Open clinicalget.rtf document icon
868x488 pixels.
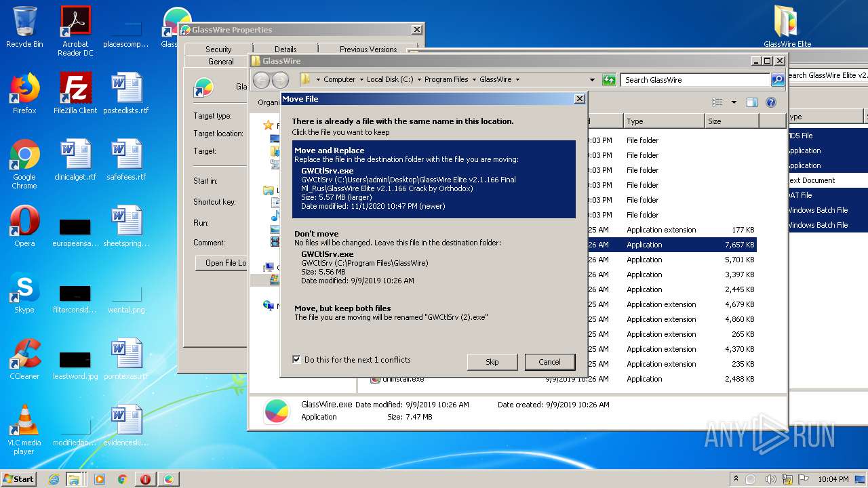(x=75, y=160)
